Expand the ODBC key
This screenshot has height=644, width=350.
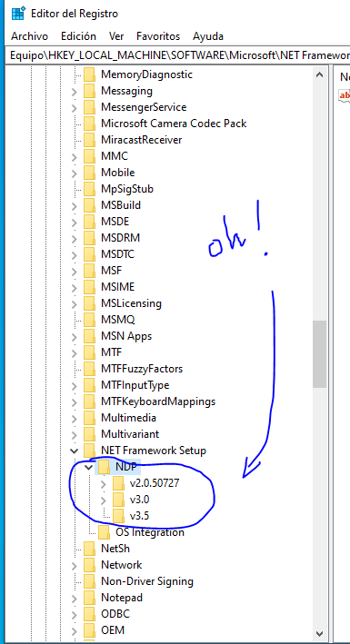74,614
